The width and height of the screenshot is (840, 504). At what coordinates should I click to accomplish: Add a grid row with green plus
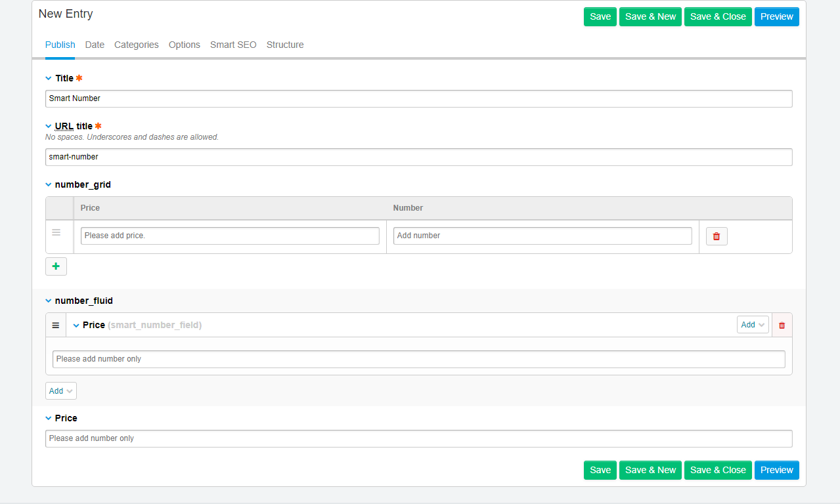coord(56,266)
